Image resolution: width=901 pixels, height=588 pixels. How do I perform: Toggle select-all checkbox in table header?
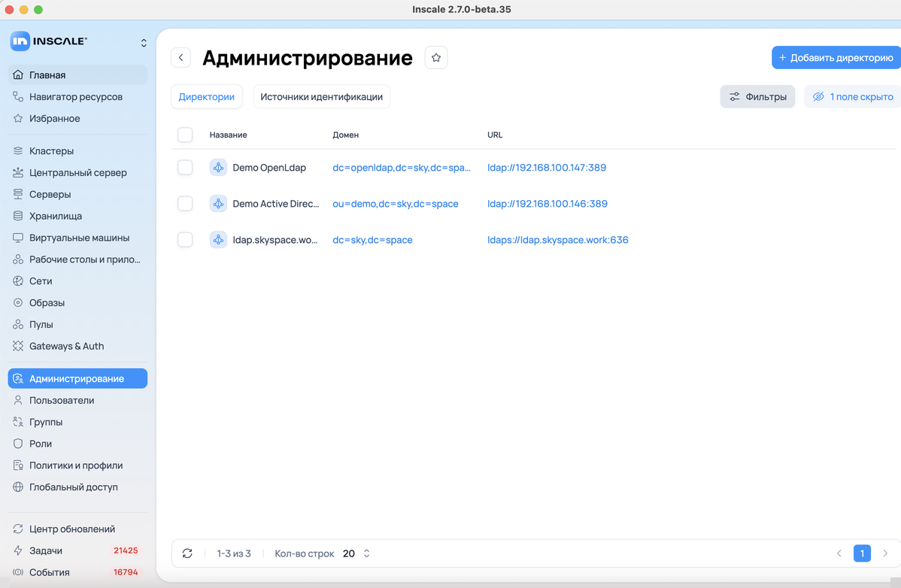pyautogui.click(x=185, y=135)
